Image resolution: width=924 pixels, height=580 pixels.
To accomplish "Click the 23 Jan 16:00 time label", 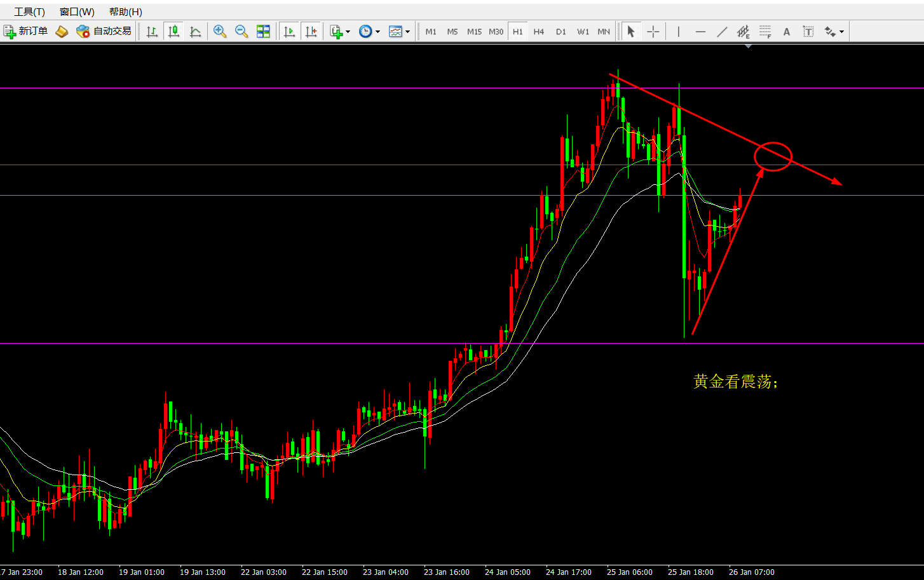I will (x=447, y=572).
